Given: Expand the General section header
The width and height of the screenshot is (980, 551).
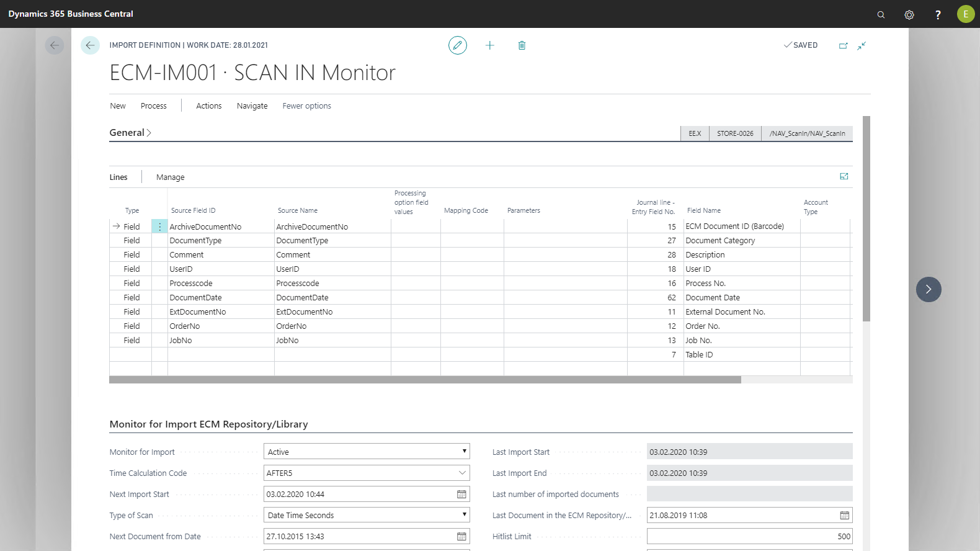Looking at the screenshot, I should [130, 133].
